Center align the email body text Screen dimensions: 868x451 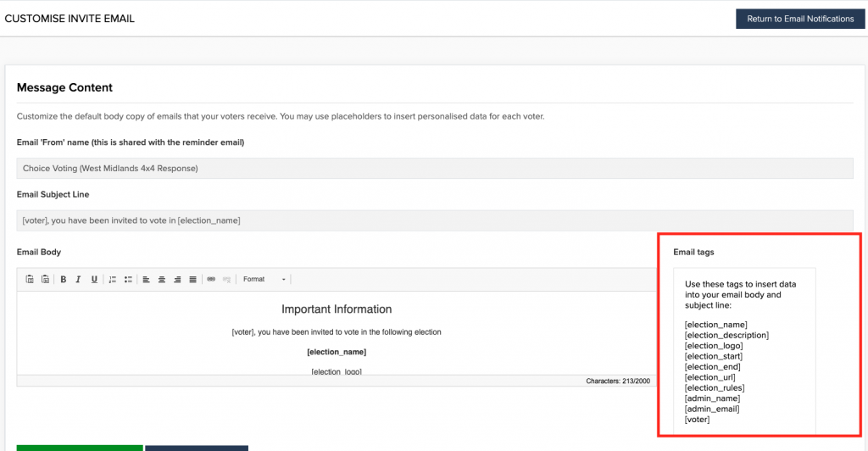[x=162, y=280]
